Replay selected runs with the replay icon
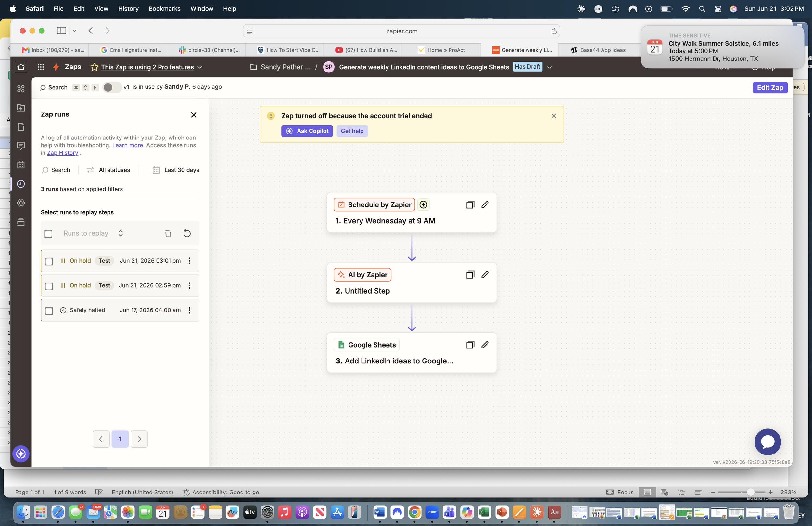812x526 pixels. 187,233
